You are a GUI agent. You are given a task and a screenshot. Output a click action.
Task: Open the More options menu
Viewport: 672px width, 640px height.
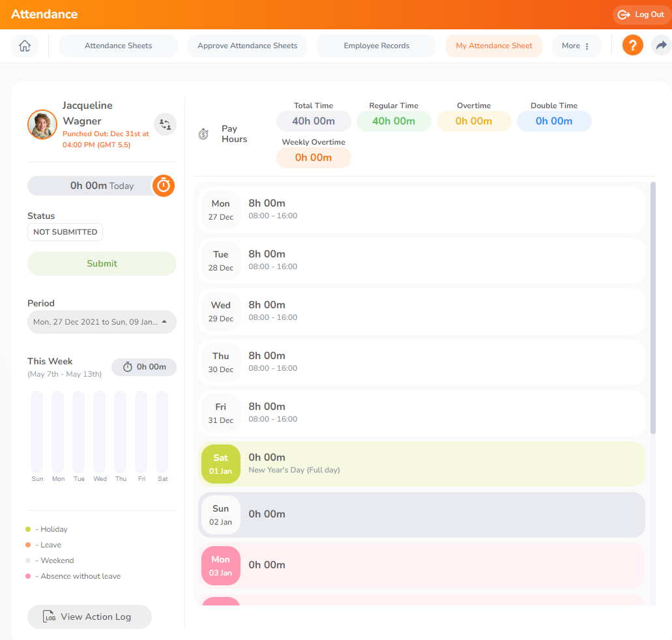coord(576,46)
